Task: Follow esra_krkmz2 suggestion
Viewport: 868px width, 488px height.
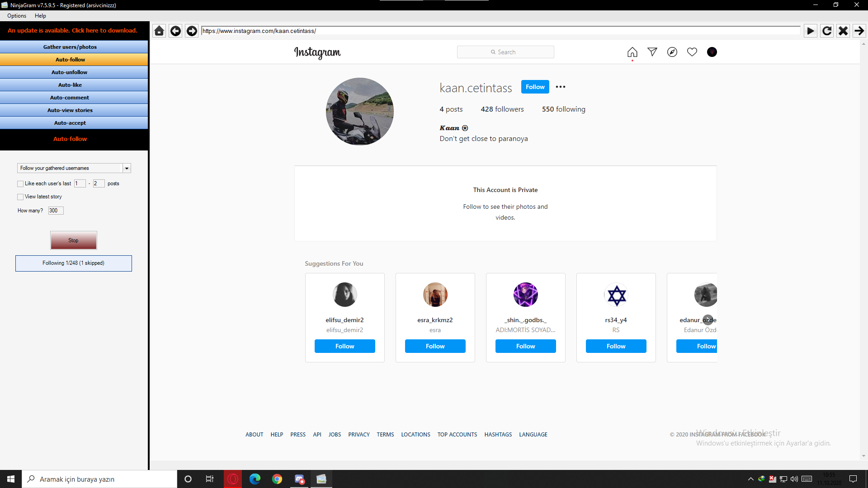Action: click(435, 346)
